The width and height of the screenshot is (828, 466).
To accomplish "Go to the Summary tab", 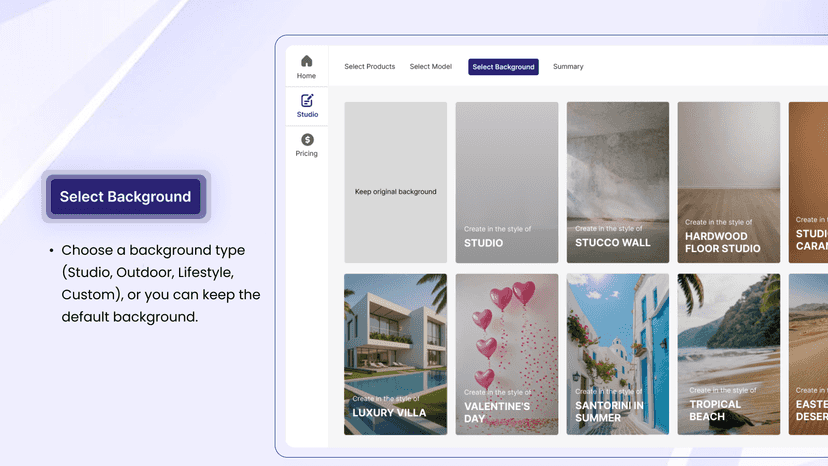I will (568, 67).
